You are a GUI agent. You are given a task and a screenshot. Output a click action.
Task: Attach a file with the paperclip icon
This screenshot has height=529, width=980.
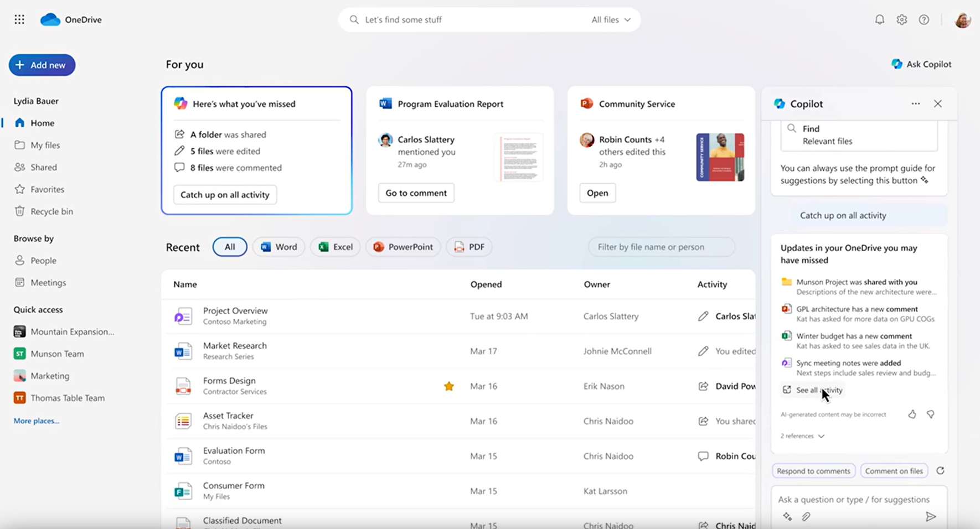tap(806, 516)
